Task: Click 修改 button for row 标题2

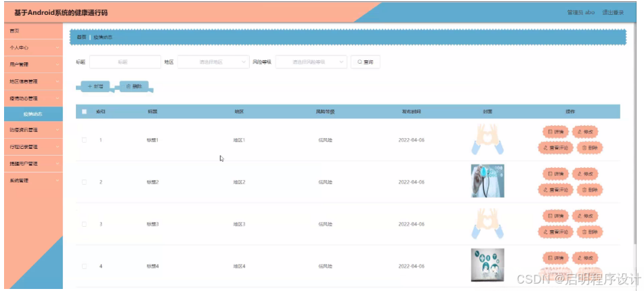Action: 585,174
